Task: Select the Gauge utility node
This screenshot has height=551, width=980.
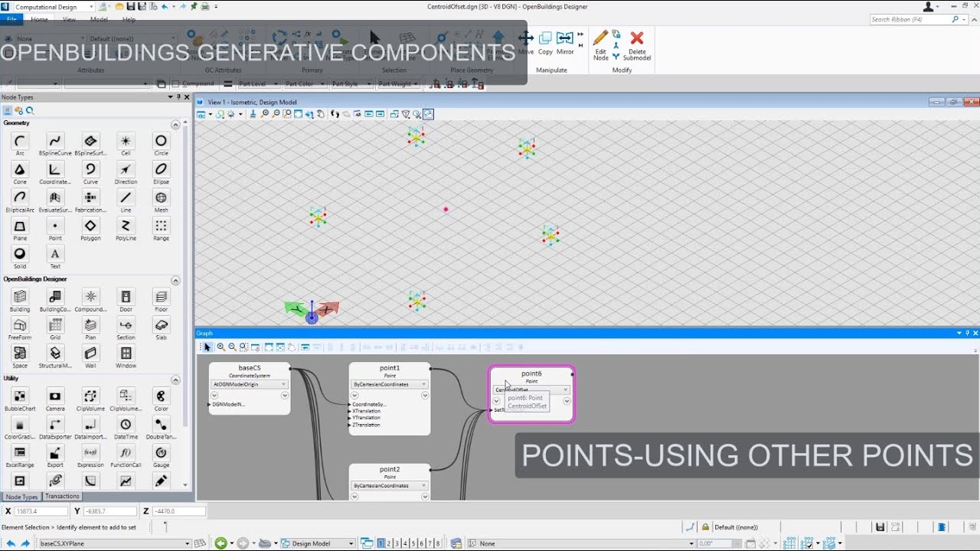Action: coord(161,456)
